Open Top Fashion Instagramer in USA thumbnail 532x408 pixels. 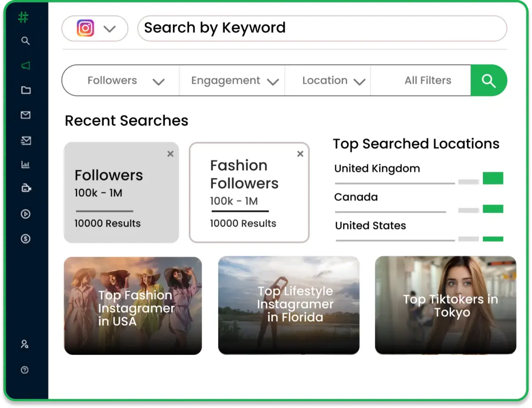coord(133,306)
